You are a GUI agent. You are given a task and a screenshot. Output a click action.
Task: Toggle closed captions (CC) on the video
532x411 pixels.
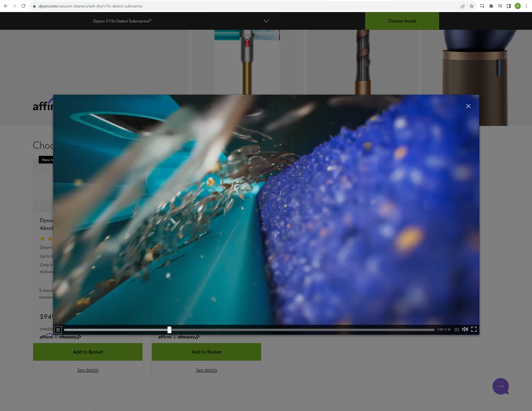(x=457, y=329)
